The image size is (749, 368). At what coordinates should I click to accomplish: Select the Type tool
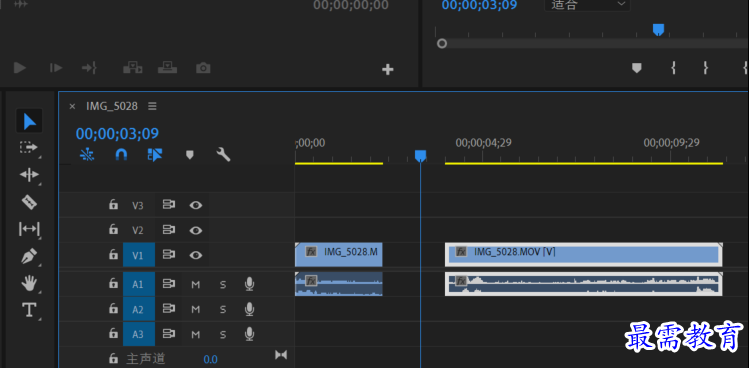click(29, 310)
